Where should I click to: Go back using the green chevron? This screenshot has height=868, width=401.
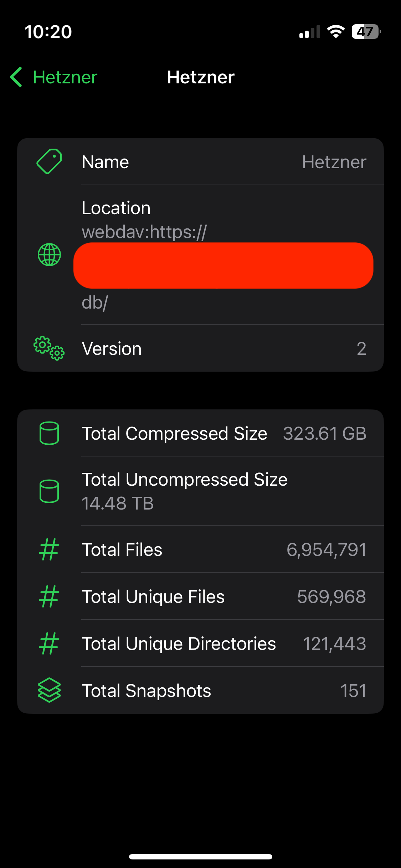(x=16, y=77)
